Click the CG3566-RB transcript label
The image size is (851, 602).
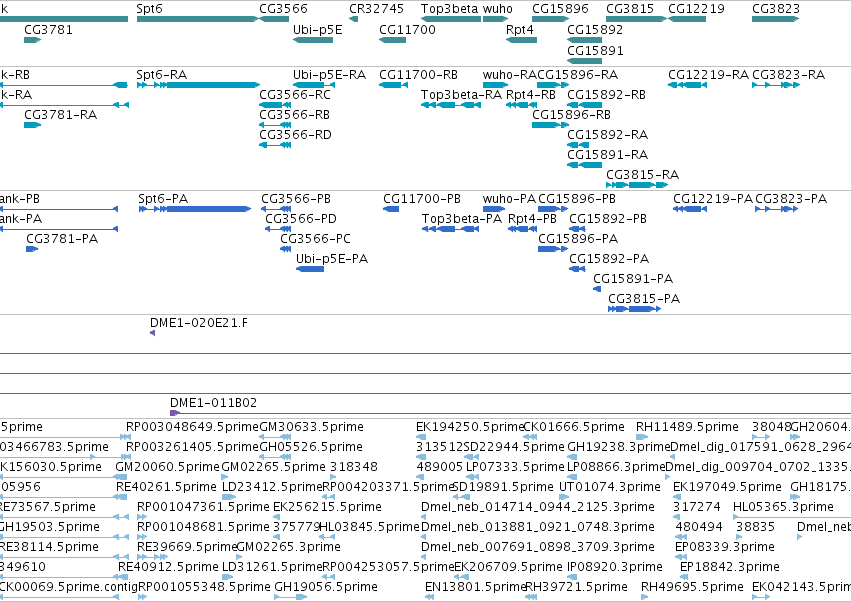[295, 115]
